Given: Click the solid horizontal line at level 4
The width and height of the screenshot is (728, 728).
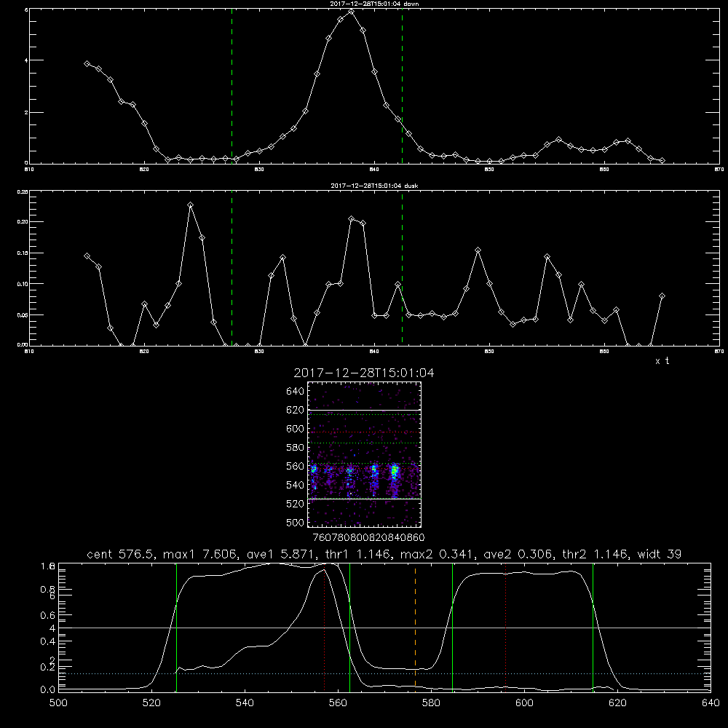Looking at the screenshot, I should coord(384,628).
